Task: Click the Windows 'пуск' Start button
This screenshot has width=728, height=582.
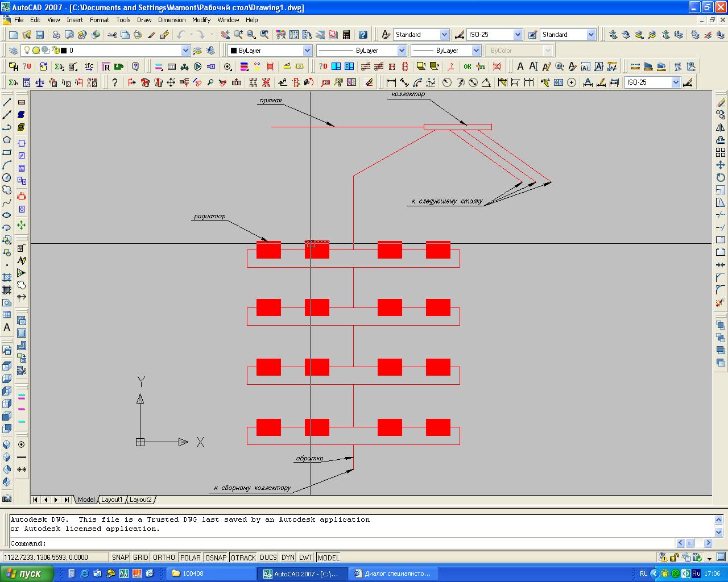Action: [x=27, y=573]
